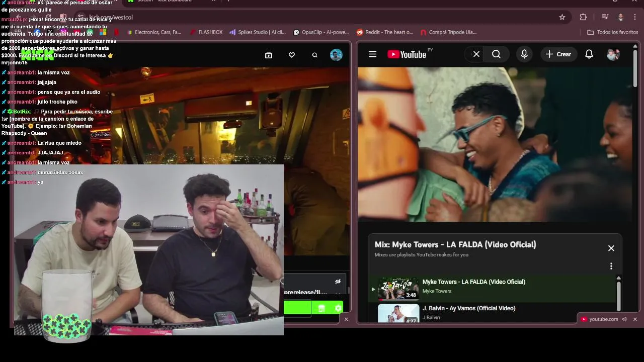644x362 pixels.
Task: Open the Myke Towers channel name
Action: pos(437,291)
